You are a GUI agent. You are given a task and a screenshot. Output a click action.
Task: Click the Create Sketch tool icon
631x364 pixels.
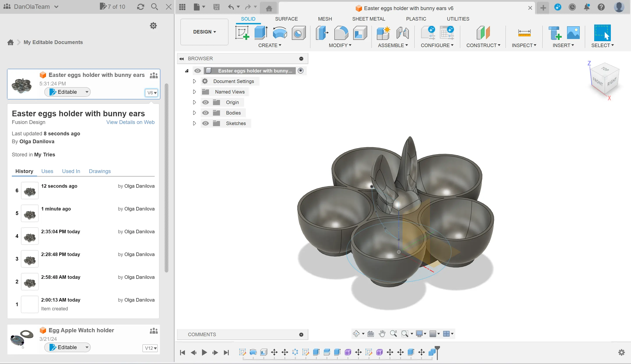[242, 33]
